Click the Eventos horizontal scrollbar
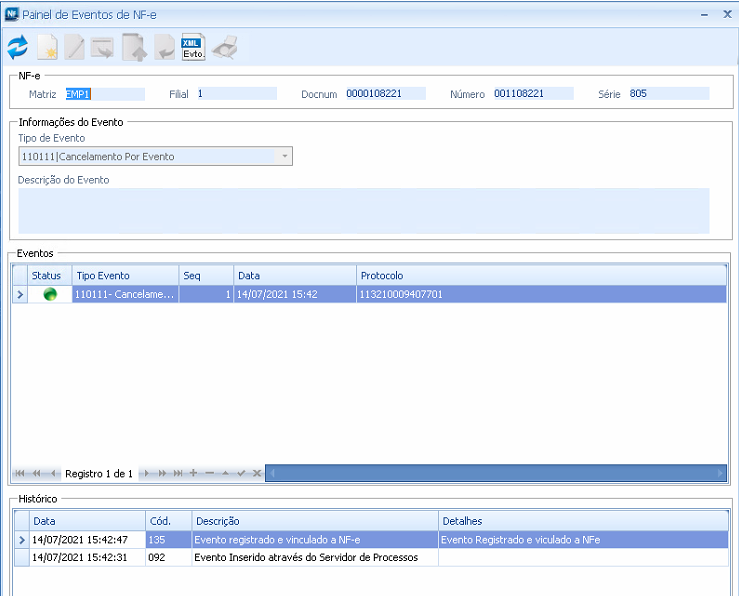Viewport: 739px width, 596px height. [495, 473]
